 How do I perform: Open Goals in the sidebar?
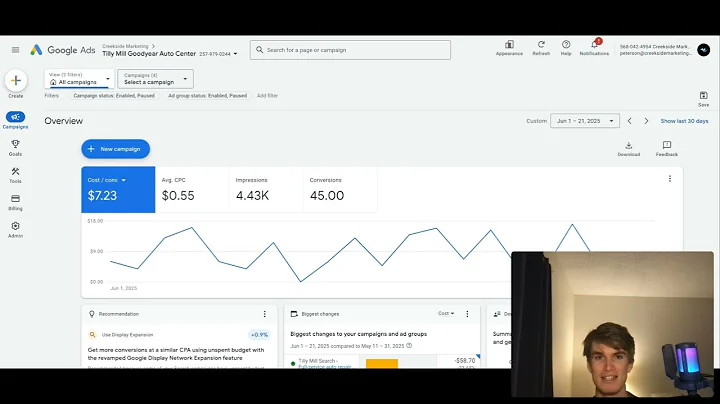[x=15, y=148]
